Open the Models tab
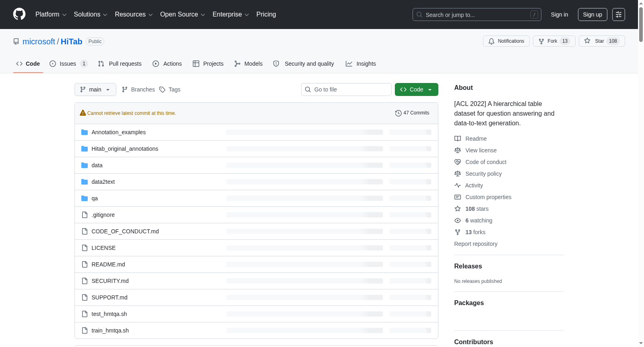Screen dimensions: 644x347 coord(248,64)
